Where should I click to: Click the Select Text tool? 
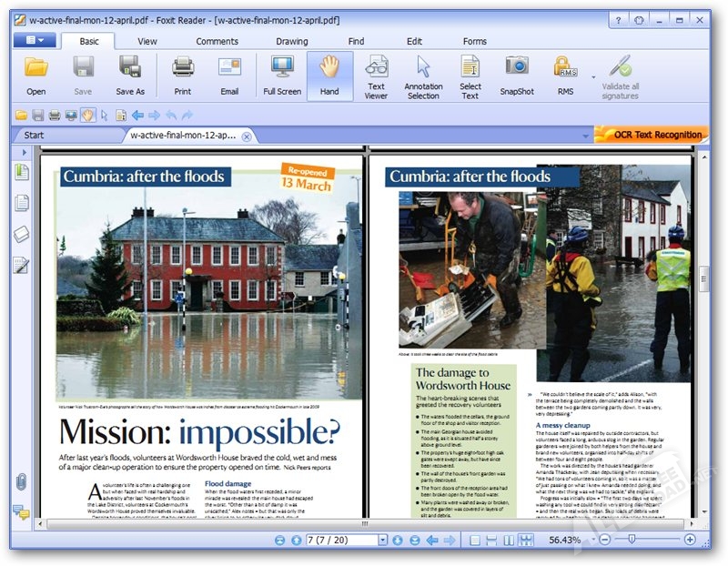click(x=470, y=76)
